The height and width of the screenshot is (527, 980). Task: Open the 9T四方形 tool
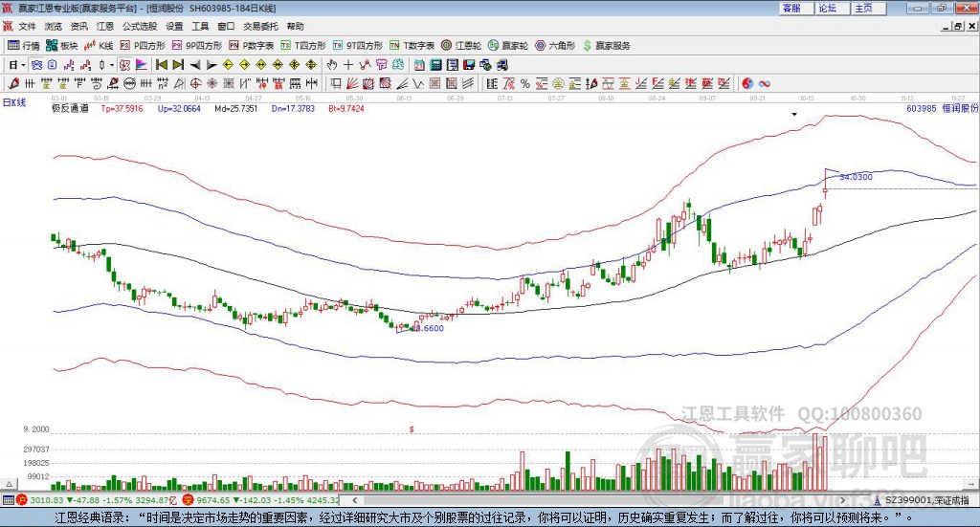pyautogui.click(x=358, y=46)
